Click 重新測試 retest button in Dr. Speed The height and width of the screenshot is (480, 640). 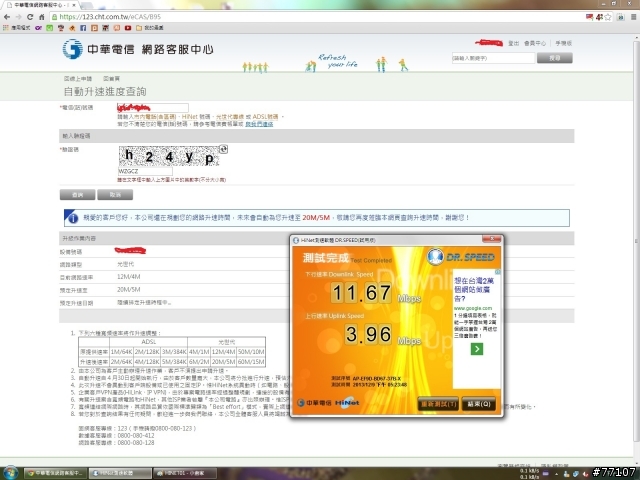coord(438,404)
